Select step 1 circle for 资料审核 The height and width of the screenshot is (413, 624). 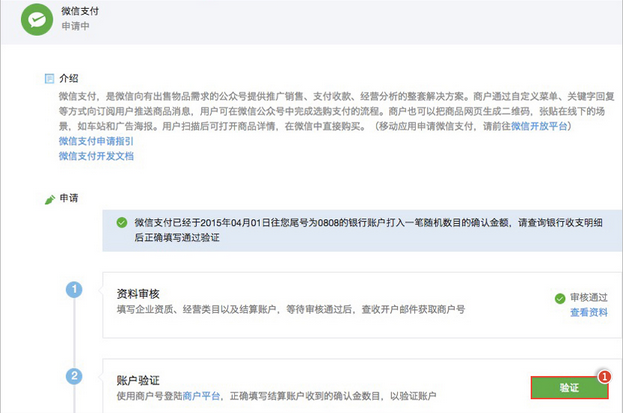pos(74,289)
